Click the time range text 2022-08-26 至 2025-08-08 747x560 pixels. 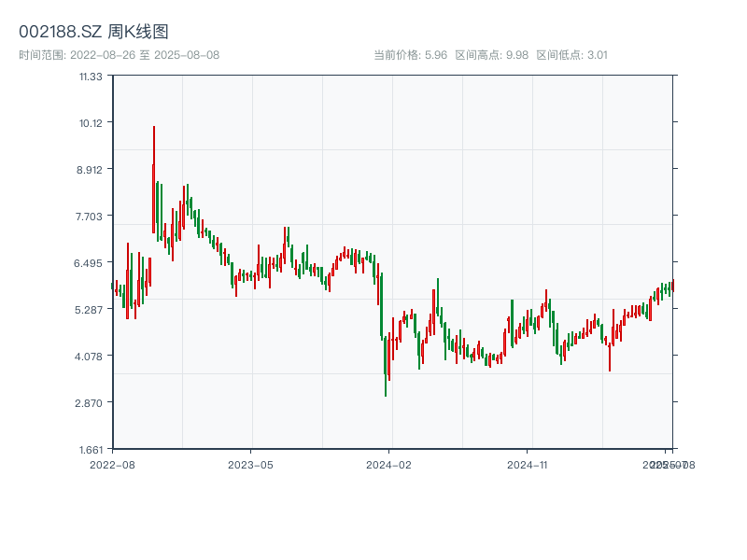(119, 55)
